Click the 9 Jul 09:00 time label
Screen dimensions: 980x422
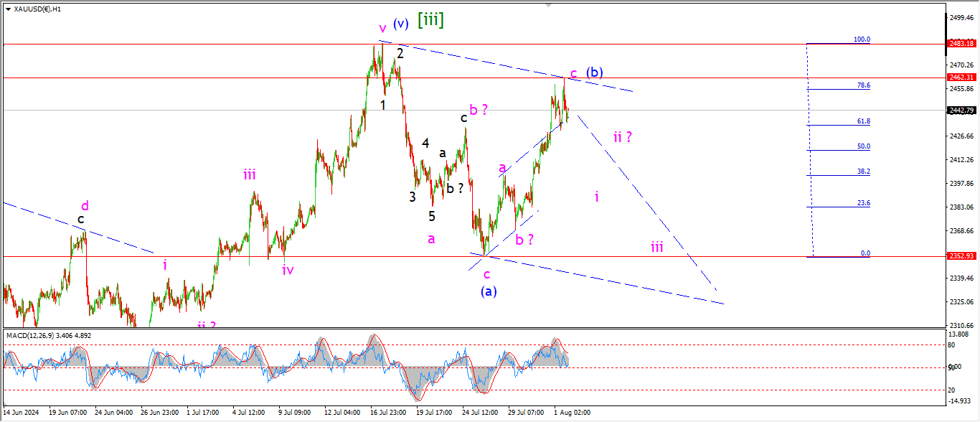point(293,413)
